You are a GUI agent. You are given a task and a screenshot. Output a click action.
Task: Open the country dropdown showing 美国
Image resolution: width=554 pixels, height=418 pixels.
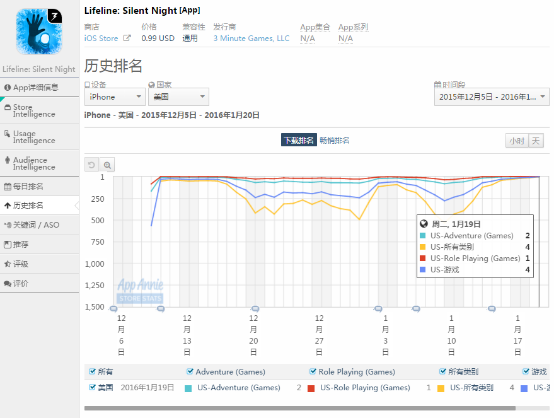click(x=178, y=97)
